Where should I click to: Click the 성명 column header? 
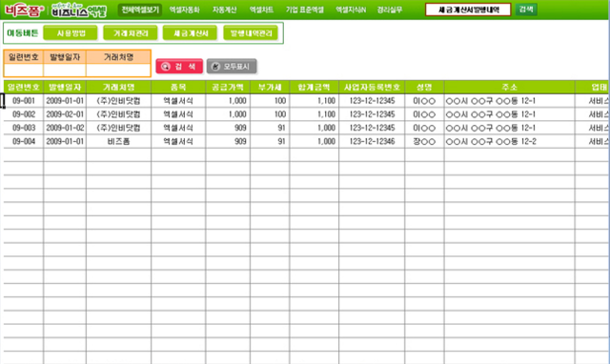[424, 87]
